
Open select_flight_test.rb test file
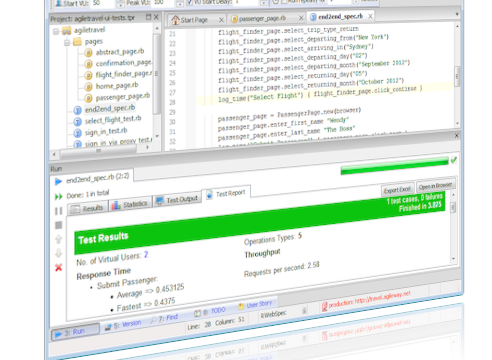coord(113,119)
